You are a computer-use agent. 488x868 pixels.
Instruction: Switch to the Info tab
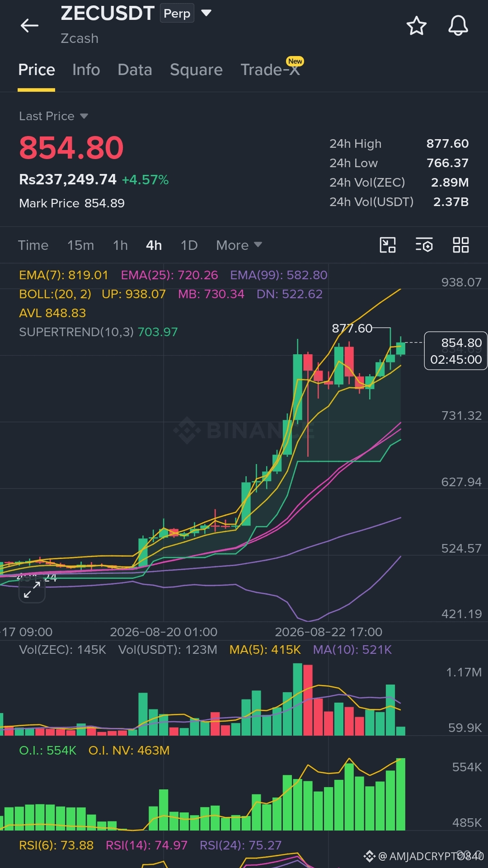pos(86,70)
